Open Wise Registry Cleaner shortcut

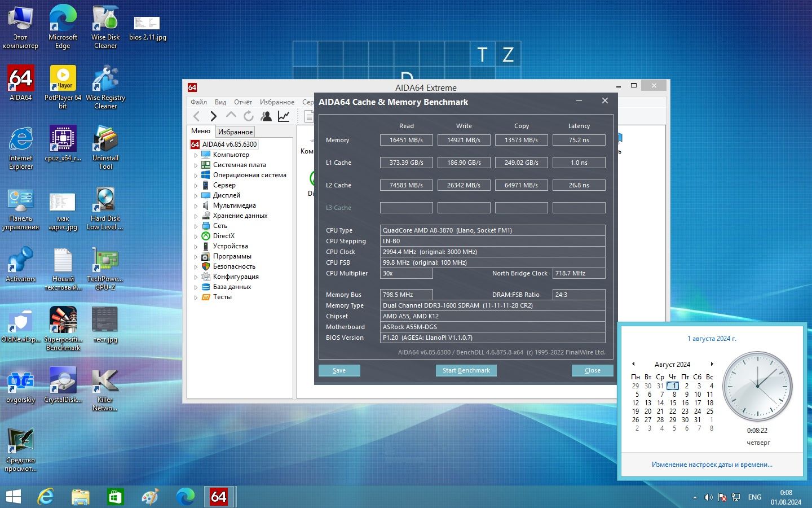click(x=105, y=87)
